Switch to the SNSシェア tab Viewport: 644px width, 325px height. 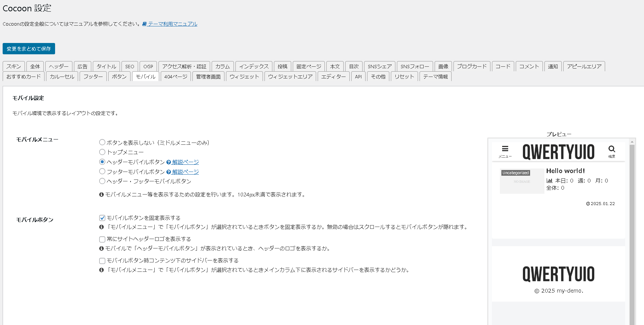point(380,66)
